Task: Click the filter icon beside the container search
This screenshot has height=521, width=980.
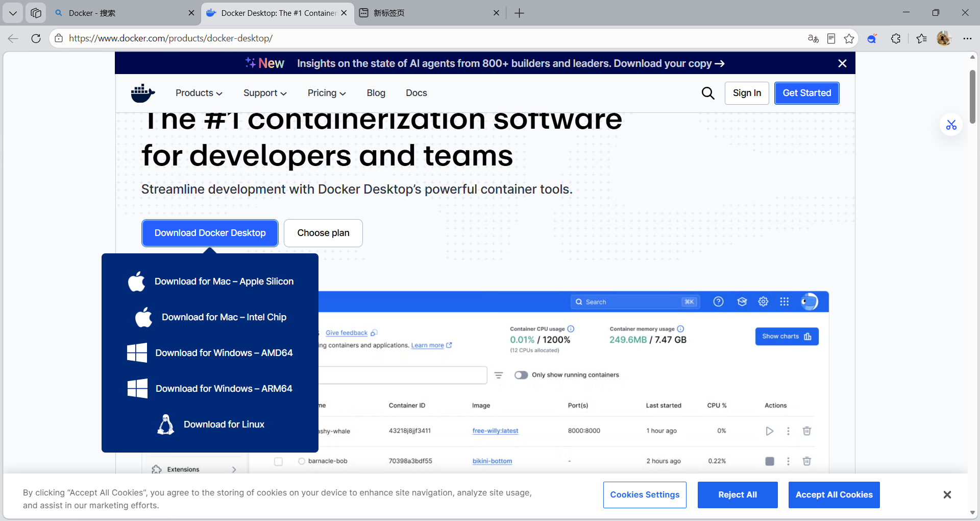Action: click(499, 375)
